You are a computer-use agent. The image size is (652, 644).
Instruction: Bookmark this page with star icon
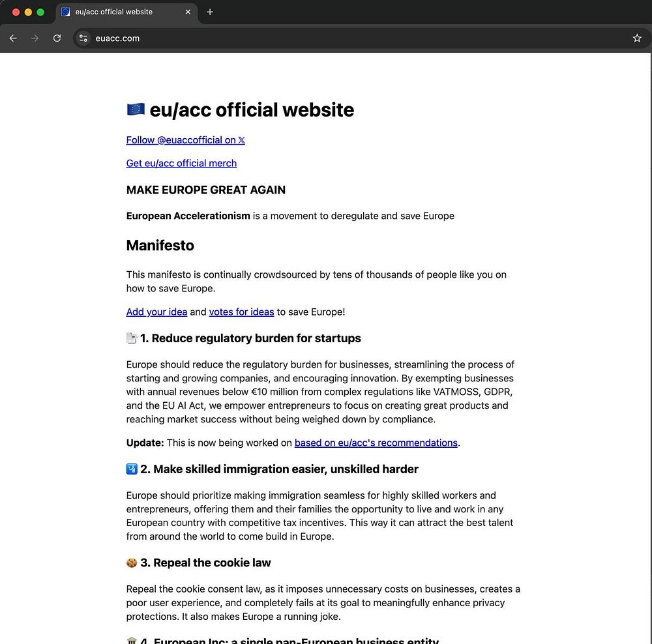[x=636, y=38]
